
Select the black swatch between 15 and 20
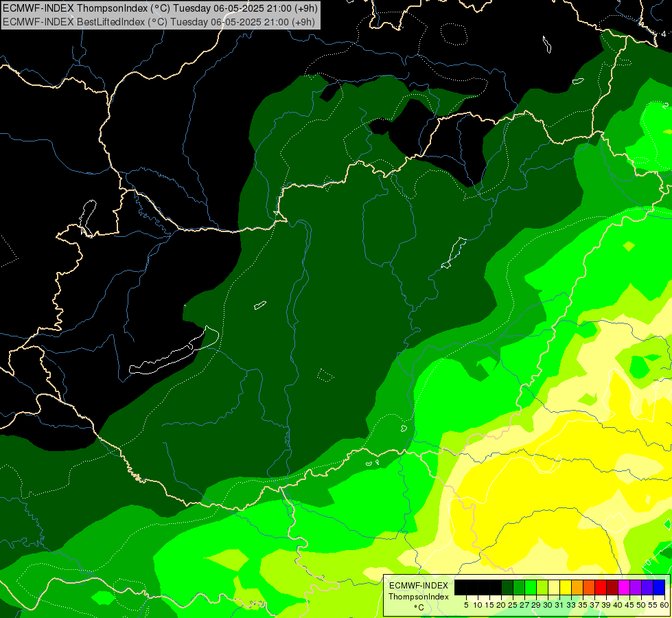coord(496,588)
